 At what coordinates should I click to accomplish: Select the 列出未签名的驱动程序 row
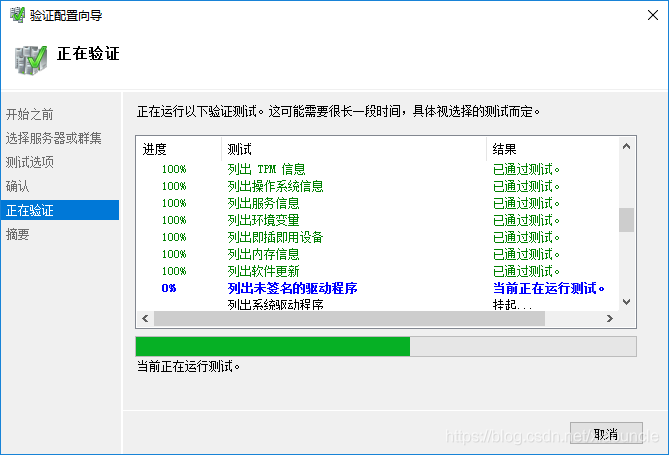(378, 288)
